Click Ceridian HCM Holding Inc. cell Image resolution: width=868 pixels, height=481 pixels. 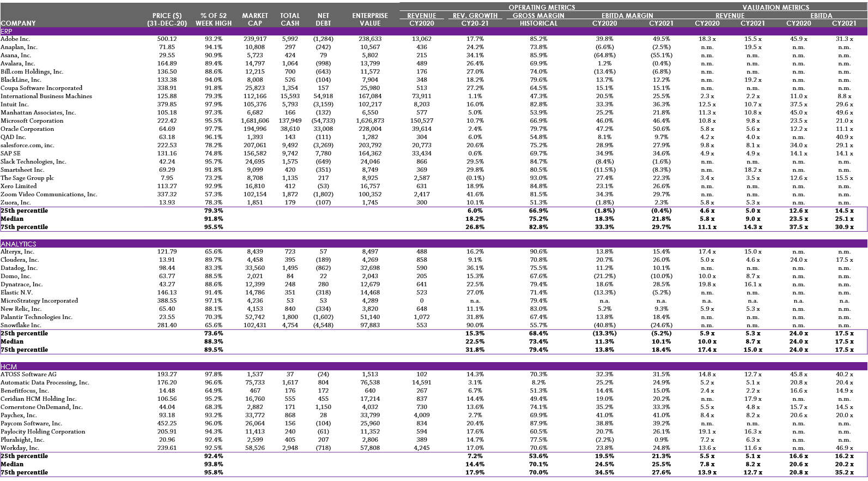click(39, 399)
